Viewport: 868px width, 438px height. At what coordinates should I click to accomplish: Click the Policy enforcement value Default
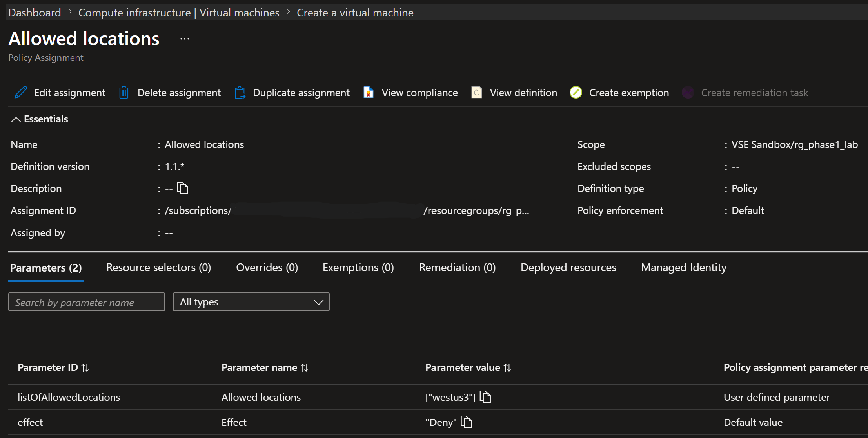[x=748, y=210]
